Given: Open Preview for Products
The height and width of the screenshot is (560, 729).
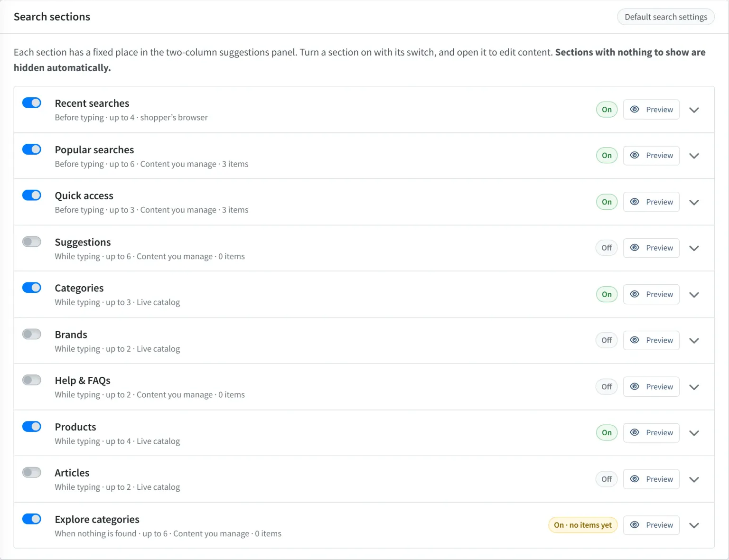Looking at the screenshot, I should point(651,433).
